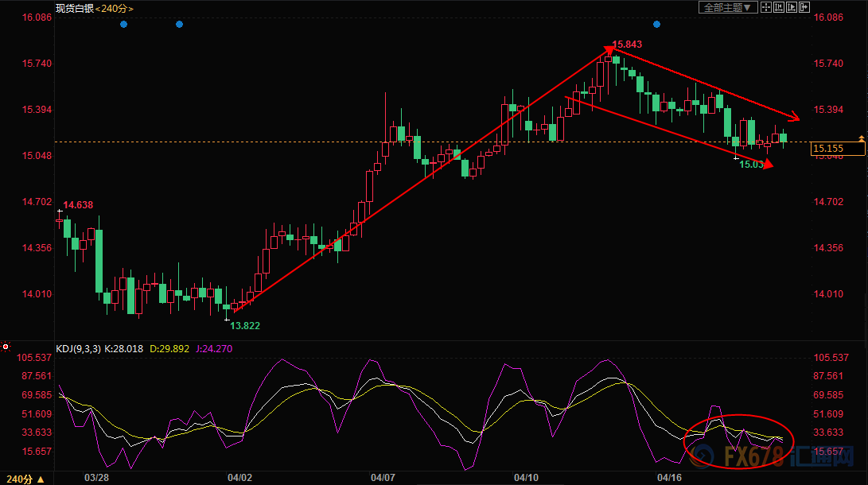The image size is (868, 485).
Task: Click the second blue event dot
Action: [x=179, y=25]
